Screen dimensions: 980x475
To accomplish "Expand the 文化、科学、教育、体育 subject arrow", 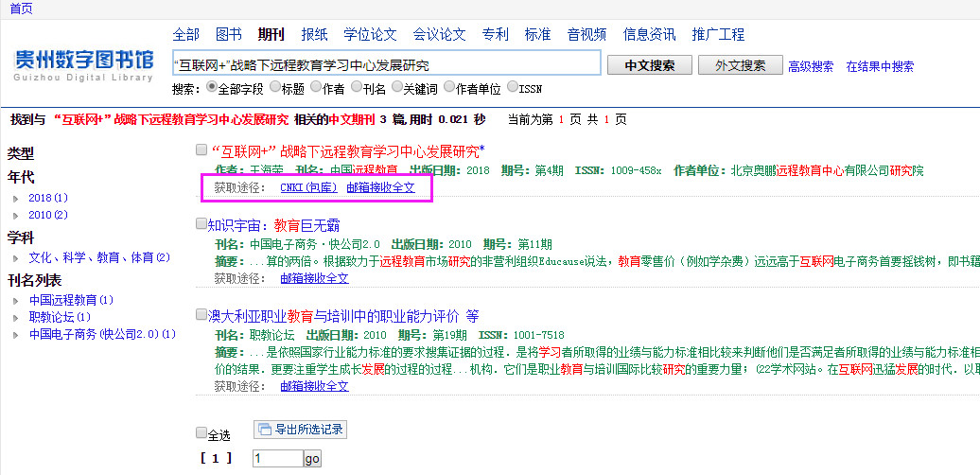I will [16, 258].
